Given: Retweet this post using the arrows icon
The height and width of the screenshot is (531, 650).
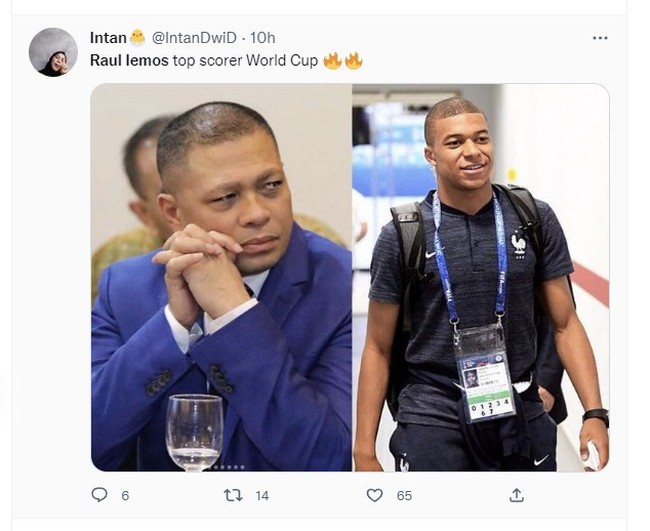Looking at the screenshot, I should point(233,495).
